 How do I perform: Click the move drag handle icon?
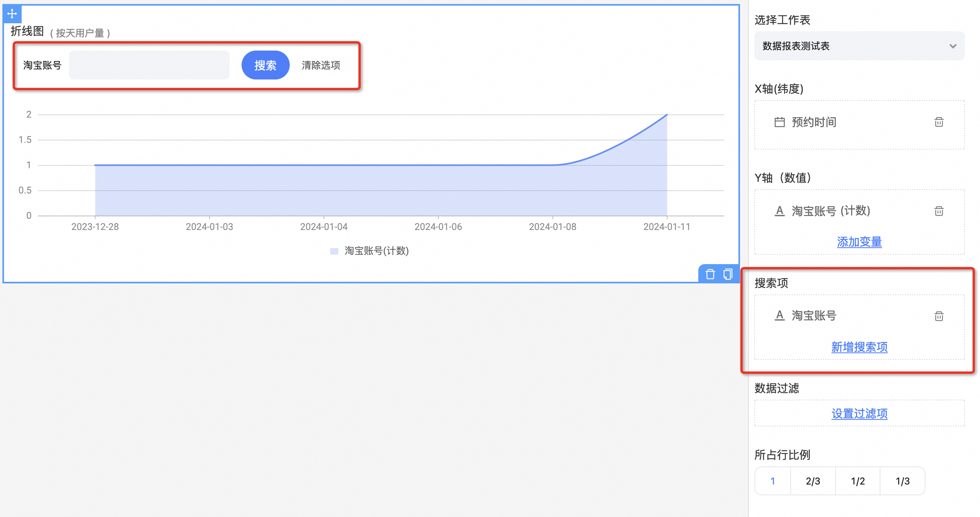pyautogui.click(x=12, y=14)
